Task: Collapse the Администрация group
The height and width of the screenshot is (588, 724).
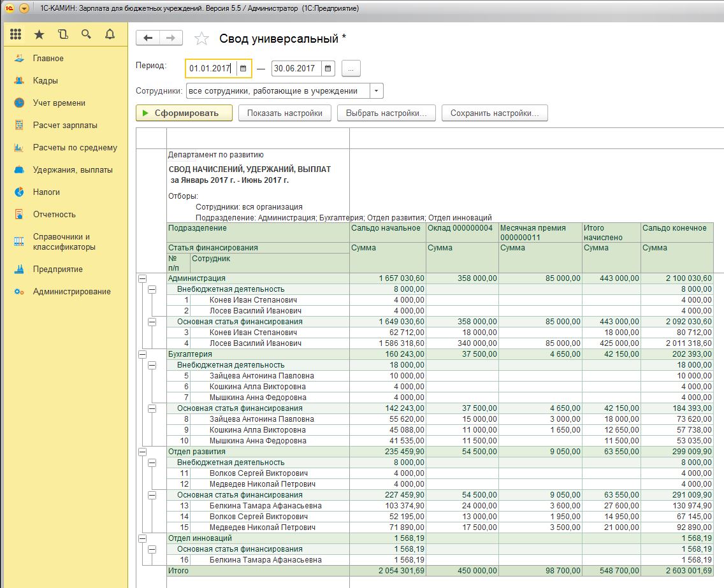Action: coord(142,278)
